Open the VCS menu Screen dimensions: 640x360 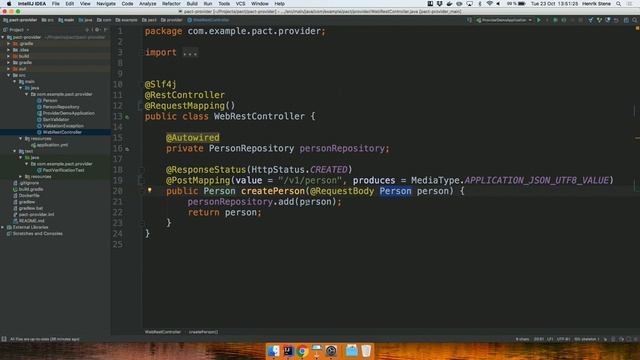240,4
